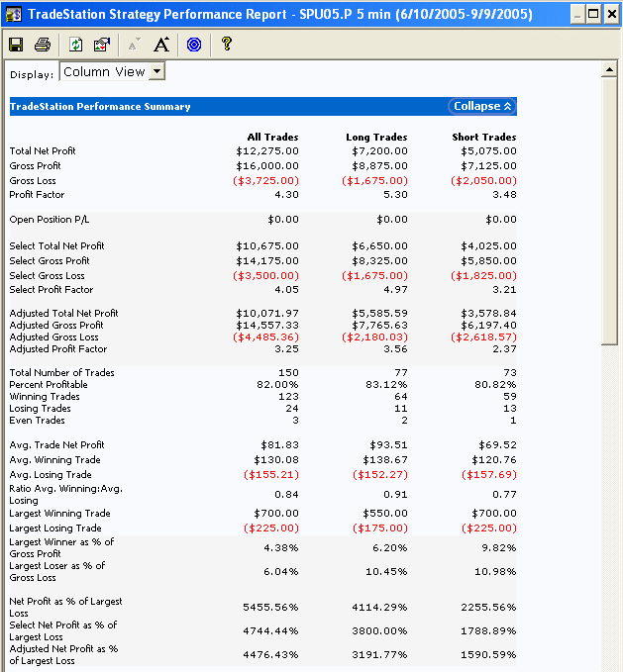The image size is (623, 672).
Task: Click Long Trades column header
Action: 376,138
